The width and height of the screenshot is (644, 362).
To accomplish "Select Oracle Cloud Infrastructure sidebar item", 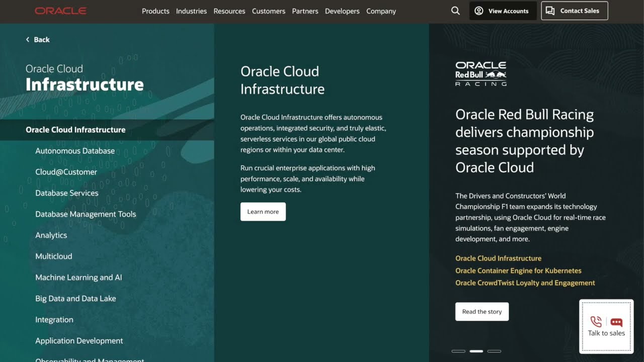I will coord(107,130).
